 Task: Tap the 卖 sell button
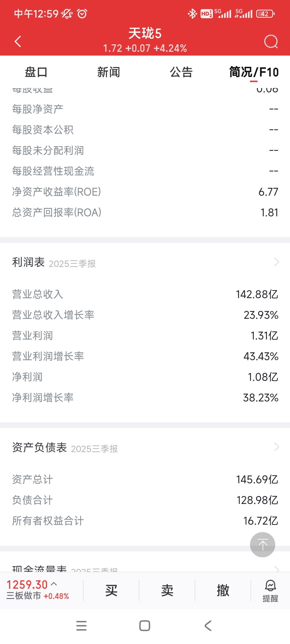click(x=167, y=591)
